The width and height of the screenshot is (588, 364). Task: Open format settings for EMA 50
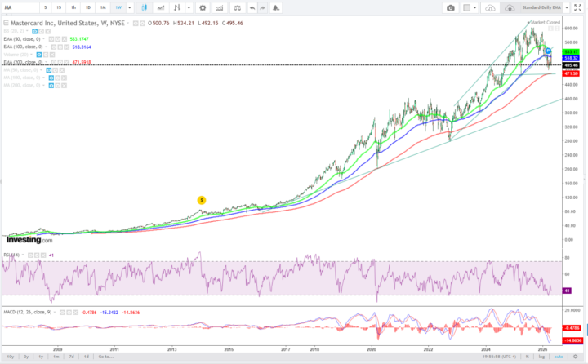[x=58, y=39]
